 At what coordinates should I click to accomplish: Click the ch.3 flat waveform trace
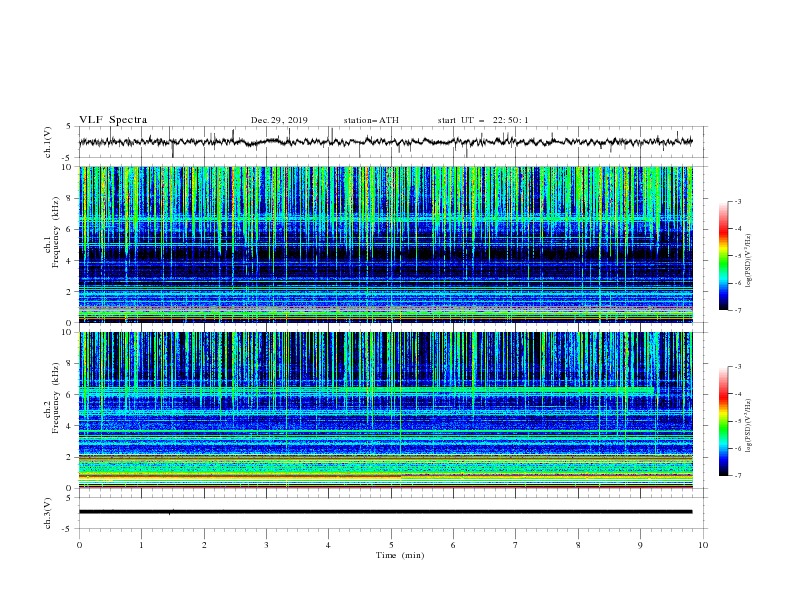(386, 512)
